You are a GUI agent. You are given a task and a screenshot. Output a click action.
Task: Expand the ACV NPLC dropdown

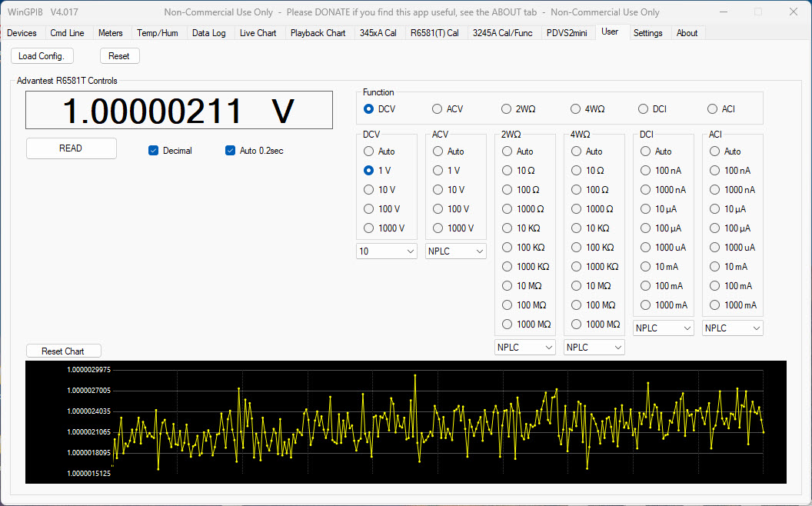pos(455,251)
